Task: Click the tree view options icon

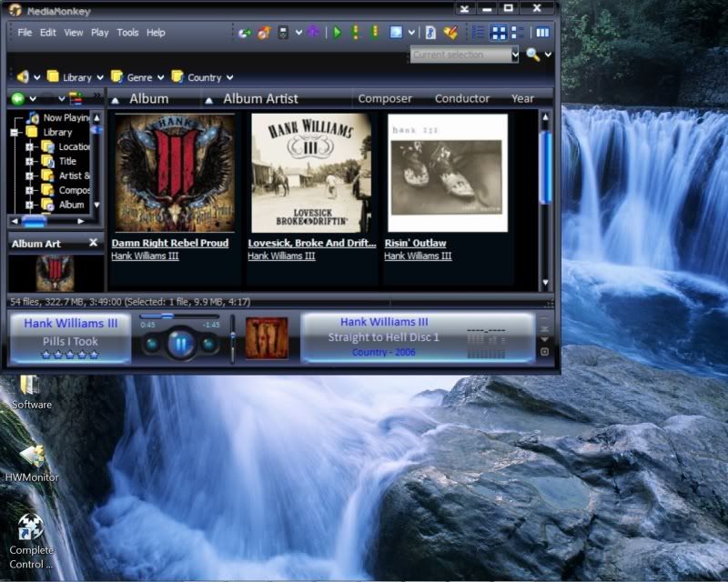Action: click(76, 98)
